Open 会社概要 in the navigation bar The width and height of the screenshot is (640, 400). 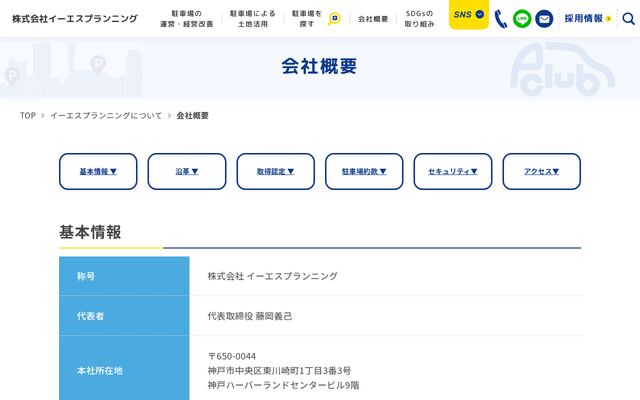tap(373, 19)
